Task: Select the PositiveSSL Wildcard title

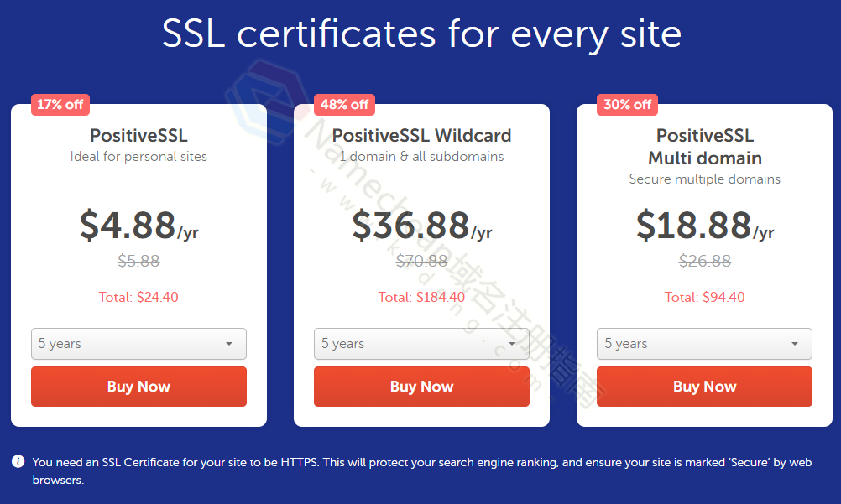Action: point(421,135)
